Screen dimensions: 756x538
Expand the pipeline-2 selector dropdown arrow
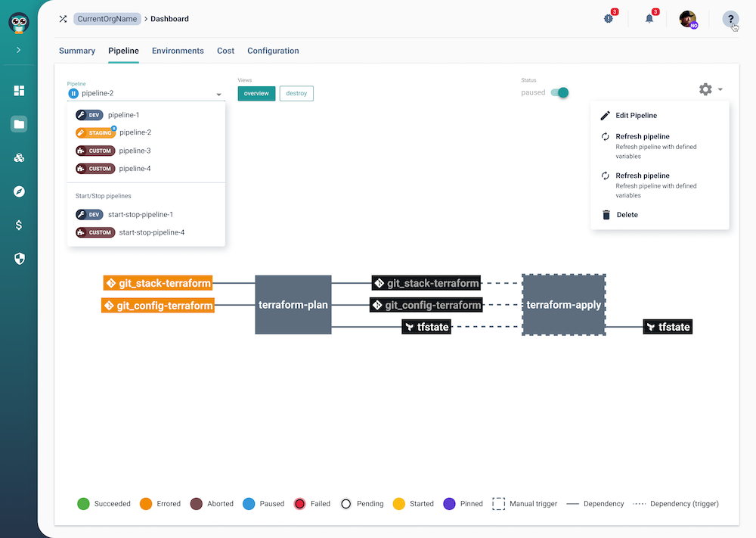click(218, 95)
